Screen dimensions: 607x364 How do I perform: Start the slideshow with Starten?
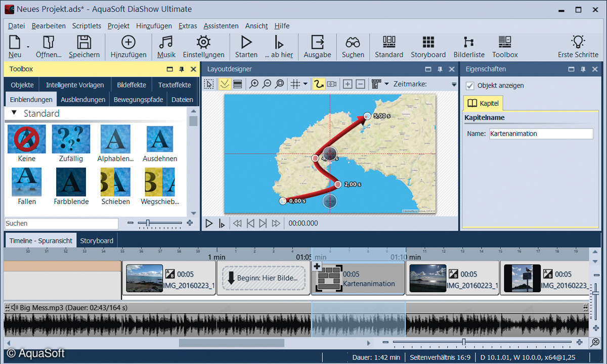[x=246, y=42]
